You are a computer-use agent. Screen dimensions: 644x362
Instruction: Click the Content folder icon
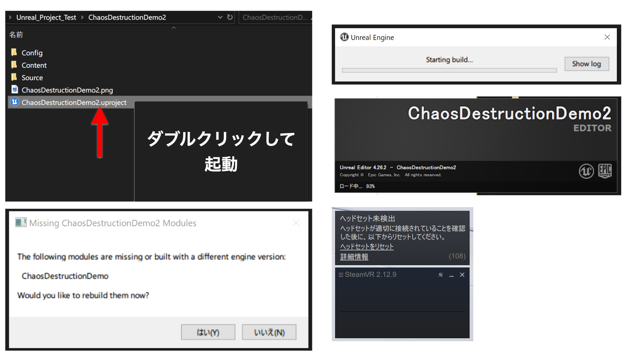[x=14, y=65]
